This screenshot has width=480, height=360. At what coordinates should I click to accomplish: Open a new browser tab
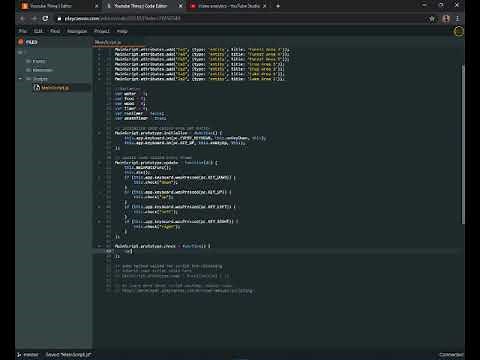tap(278, 6)
